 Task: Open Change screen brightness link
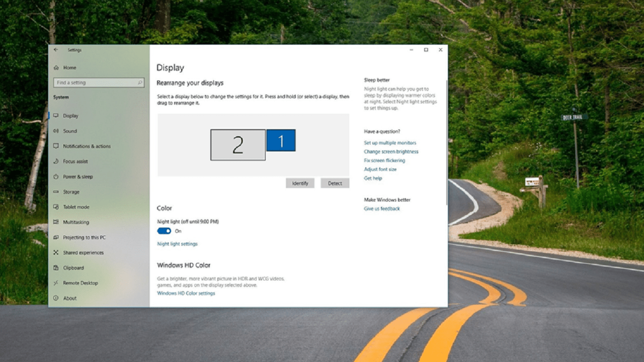click(391, 151)
